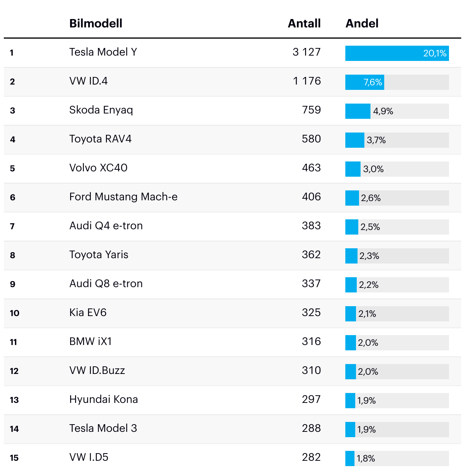465x476 pixels.
Task: Select the Volvo XC40 model name
Action: coord(98,168)
